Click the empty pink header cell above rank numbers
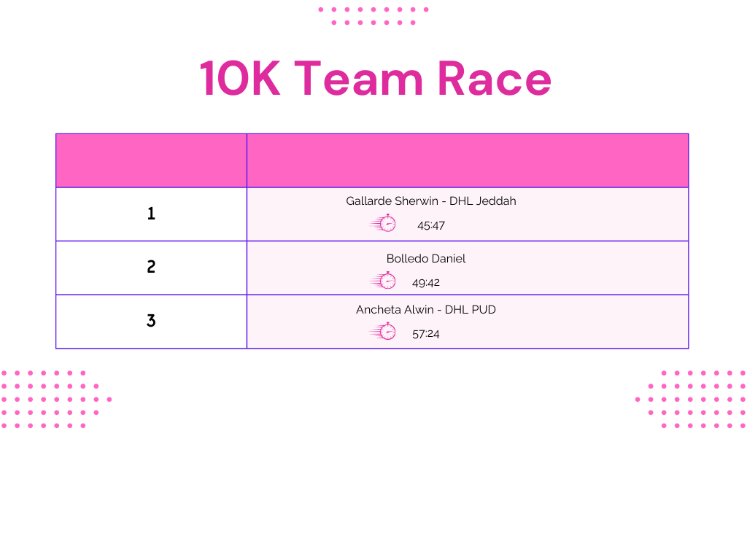Screen dimensions: 747x560 [151, 160]
